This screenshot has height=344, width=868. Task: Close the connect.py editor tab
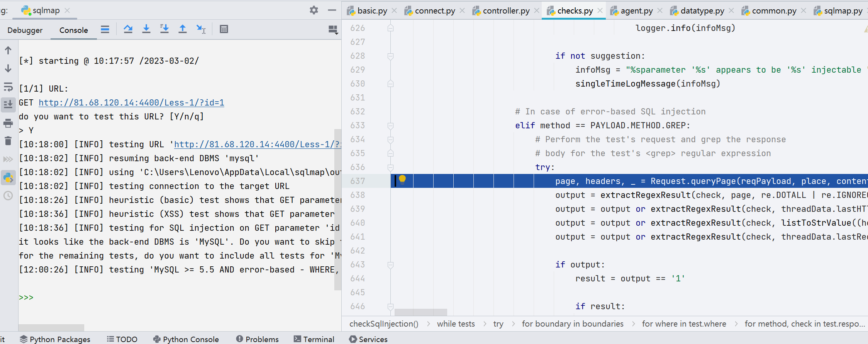462,11
